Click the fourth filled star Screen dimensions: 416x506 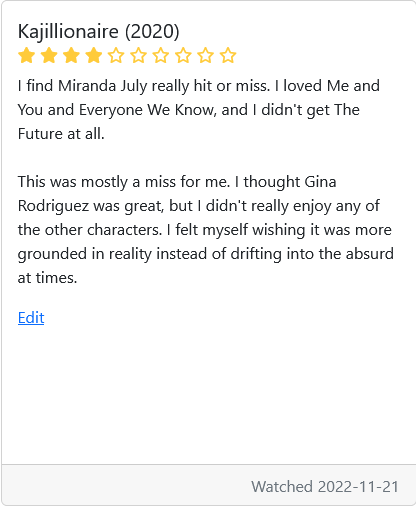(94, 55)
